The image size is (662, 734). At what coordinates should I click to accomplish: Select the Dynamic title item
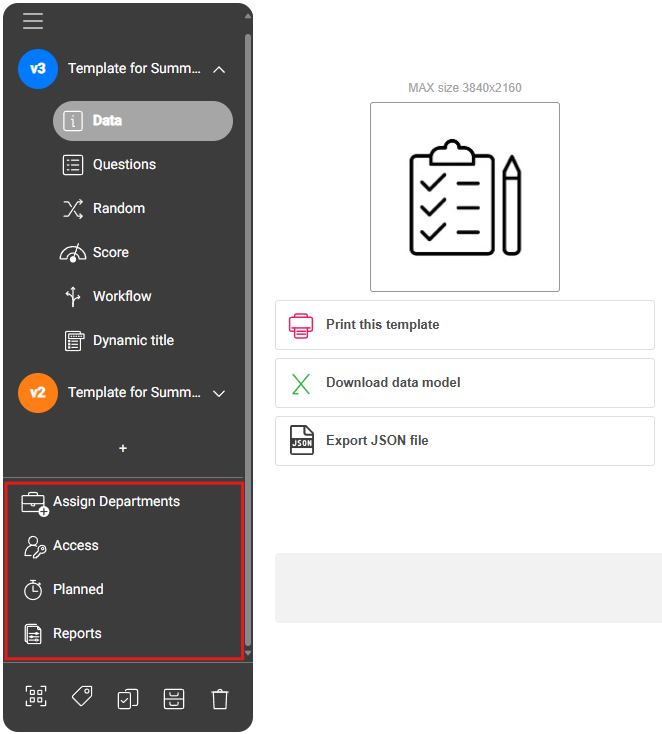coord(133,341)
